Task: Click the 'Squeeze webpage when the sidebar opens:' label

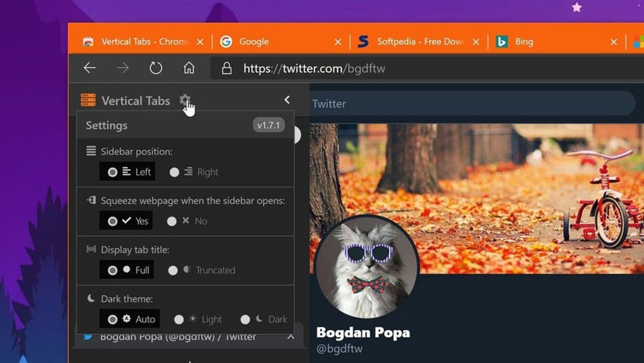Action: (x=193, y=201)
